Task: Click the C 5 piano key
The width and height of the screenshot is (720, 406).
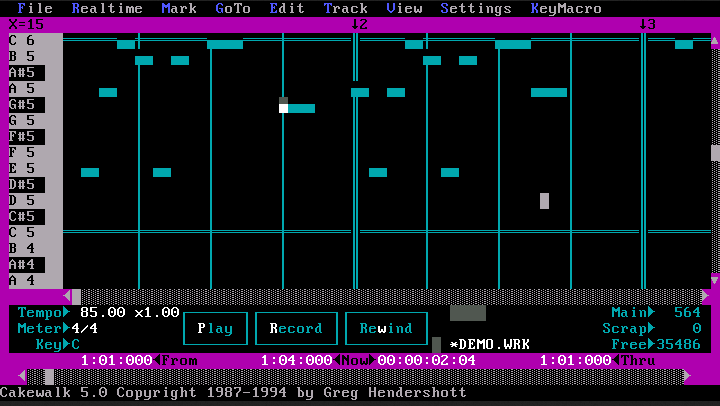Action: pos(36,232)
